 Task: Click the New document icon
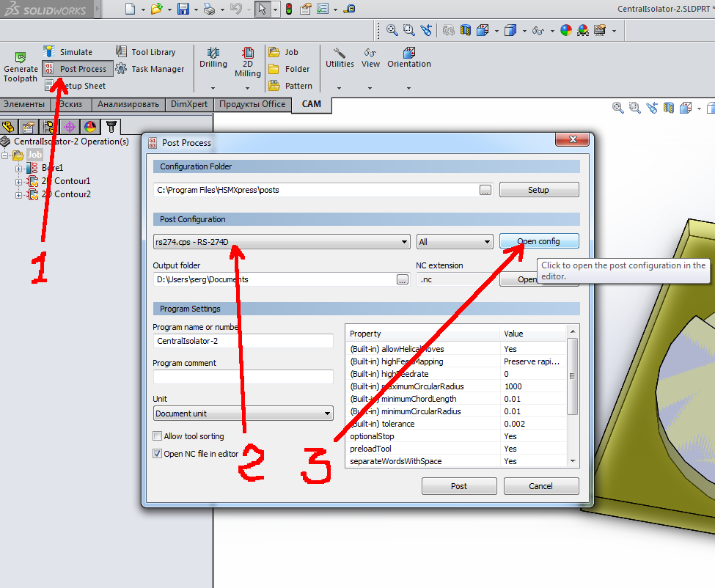coord(131,9)
